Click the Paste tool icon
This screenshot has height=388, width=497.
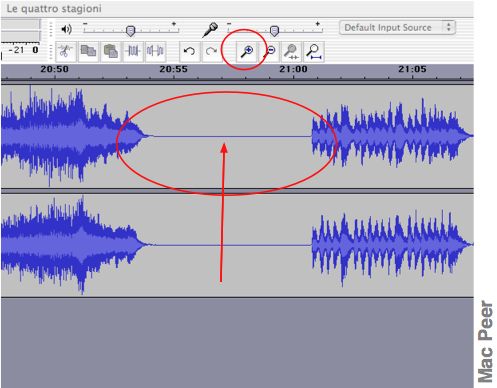[x=110, y=51]
